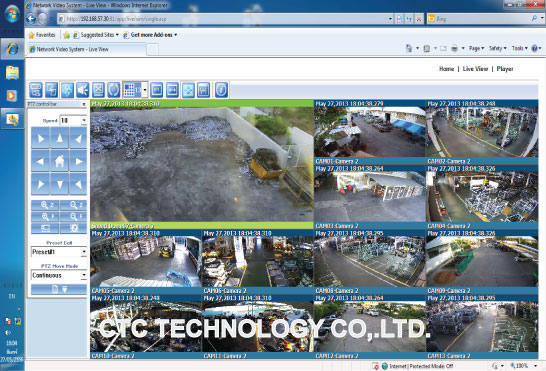Click the first server setup toolbar icon
Viewport: 546px width, 371px height.
pos(36,90)
